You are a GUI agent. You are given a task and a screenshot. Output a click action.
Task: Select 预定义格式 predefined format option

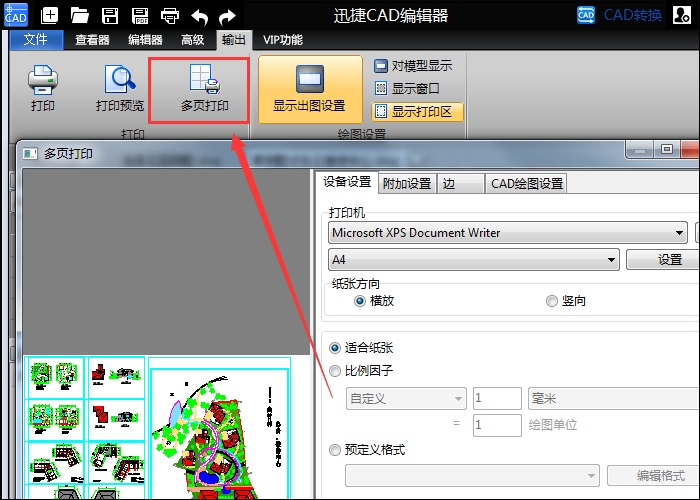[x=367, y=450]
